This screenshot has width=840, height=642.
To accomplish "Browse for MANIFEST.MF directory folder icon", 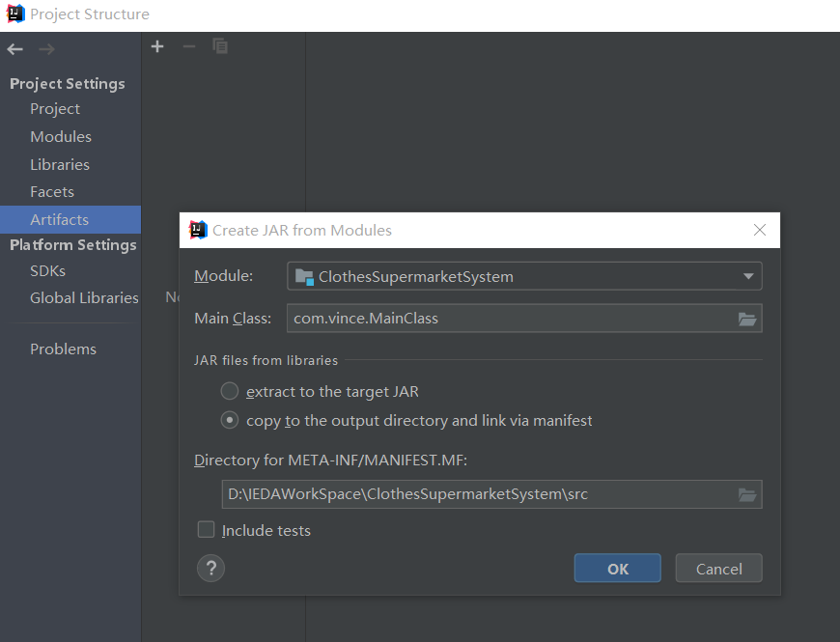I will point(746,494).
